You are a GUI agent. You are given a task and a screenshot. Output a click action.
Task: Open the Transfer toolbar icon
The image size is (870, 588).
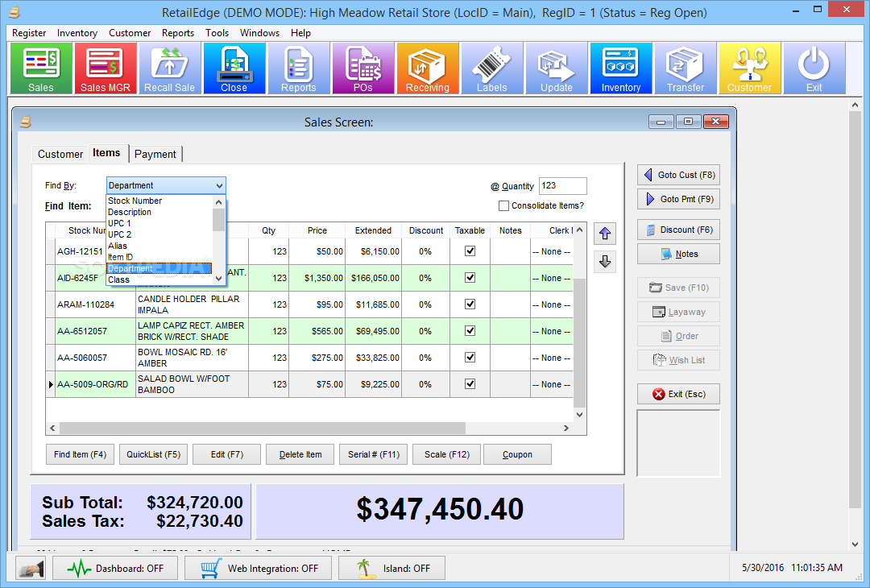[x=686, y=68]
